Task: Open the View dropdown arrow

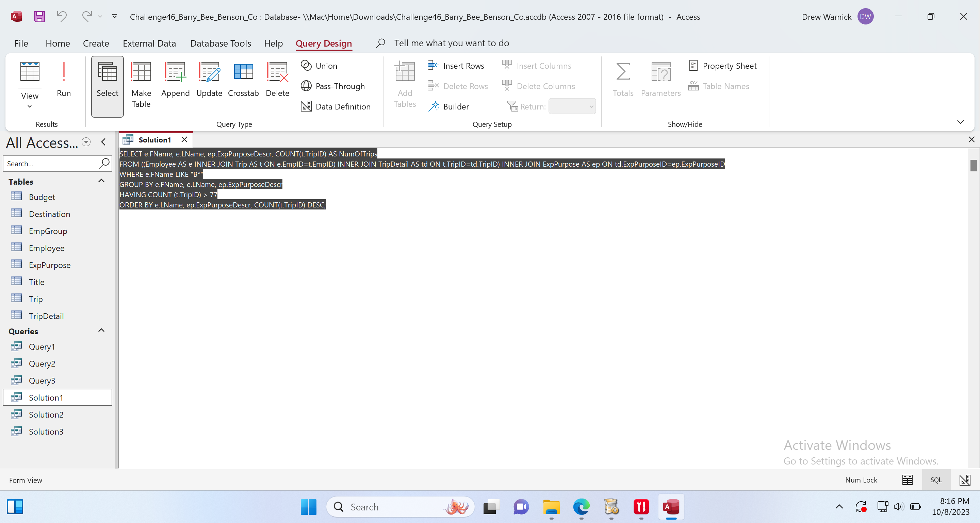Action: click(30, 106)
